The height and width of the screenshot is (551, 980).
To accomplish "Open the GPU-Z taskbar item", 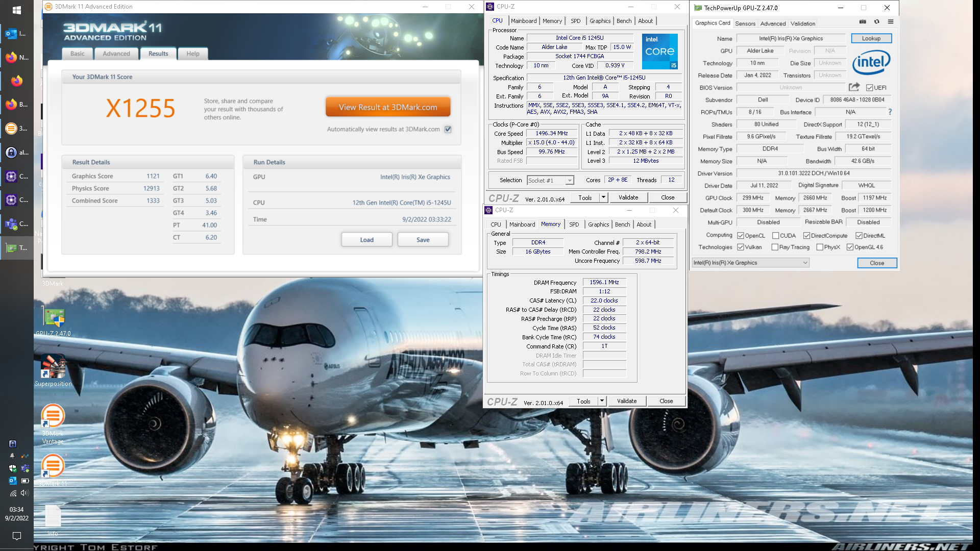I will 16,248.
